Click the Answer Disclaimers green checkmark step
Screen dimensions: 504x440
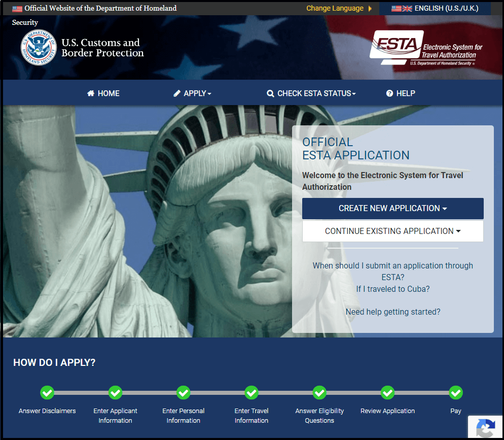pos(47,393)
